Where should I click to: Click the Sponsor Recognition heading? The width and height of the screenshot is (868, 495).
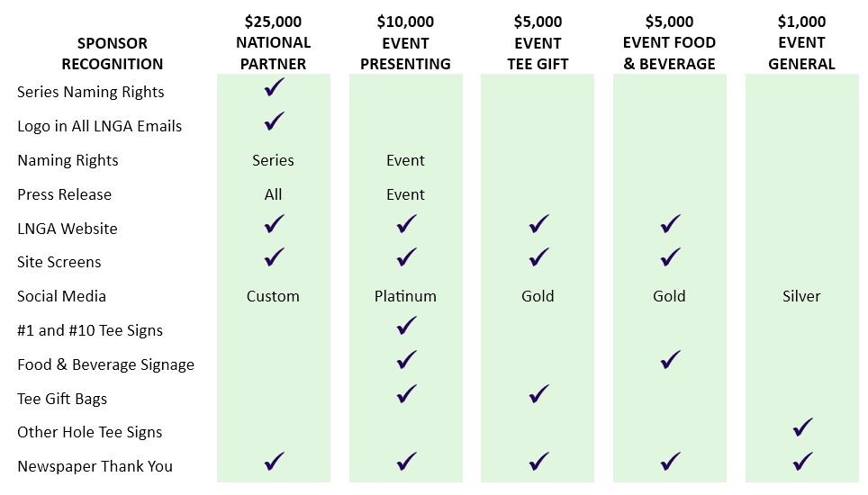coord(113,54)
